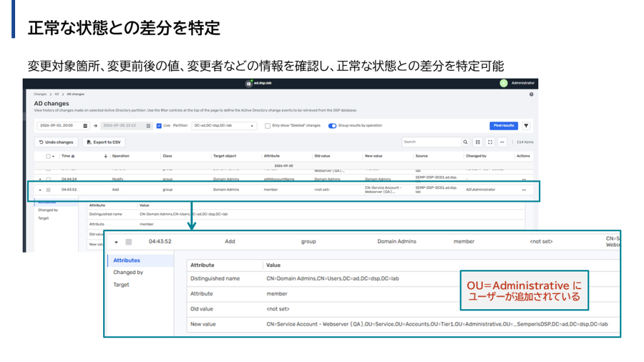644x362 pixels.
Task: Click the "114 items" count text
Action: coord(525,143)
